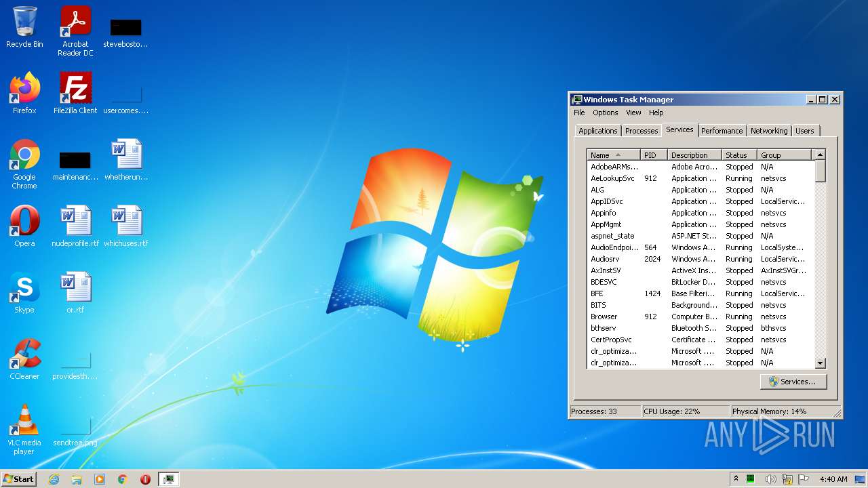Open the Help menu in Task Manager
This screenshot has width=868, height=488.
656,113
